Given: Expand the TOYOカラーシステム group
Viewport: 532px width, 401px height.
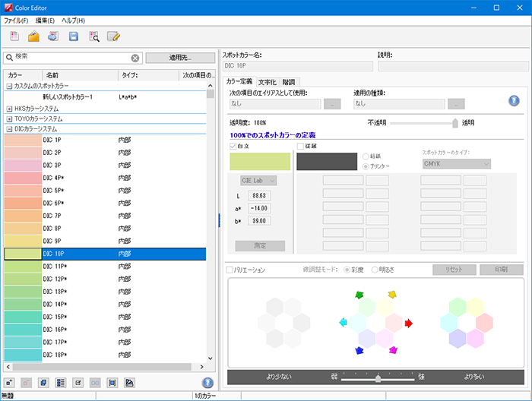Looking at the screenshot, I should pos(9,119).
